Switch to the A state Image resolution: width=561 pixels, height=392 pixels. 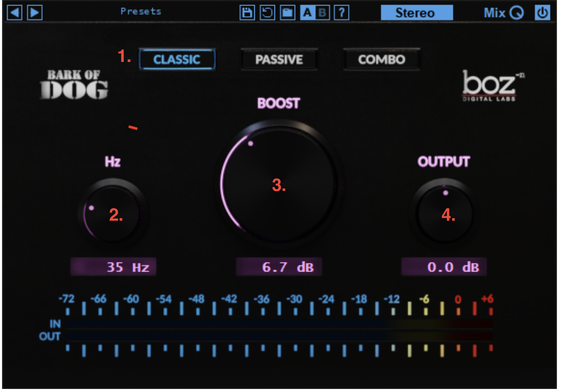307,13
